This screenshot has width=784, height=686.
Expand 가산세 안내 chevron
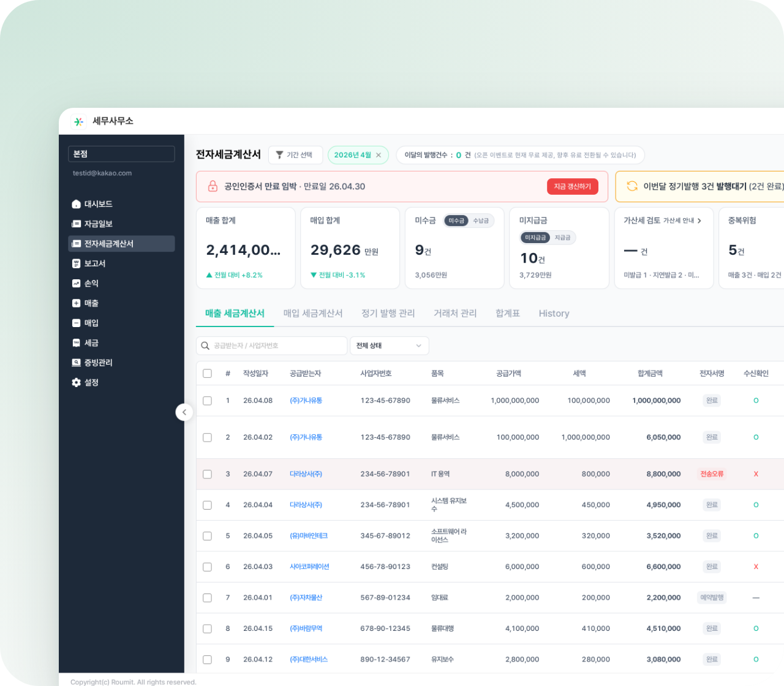[699, 221]
